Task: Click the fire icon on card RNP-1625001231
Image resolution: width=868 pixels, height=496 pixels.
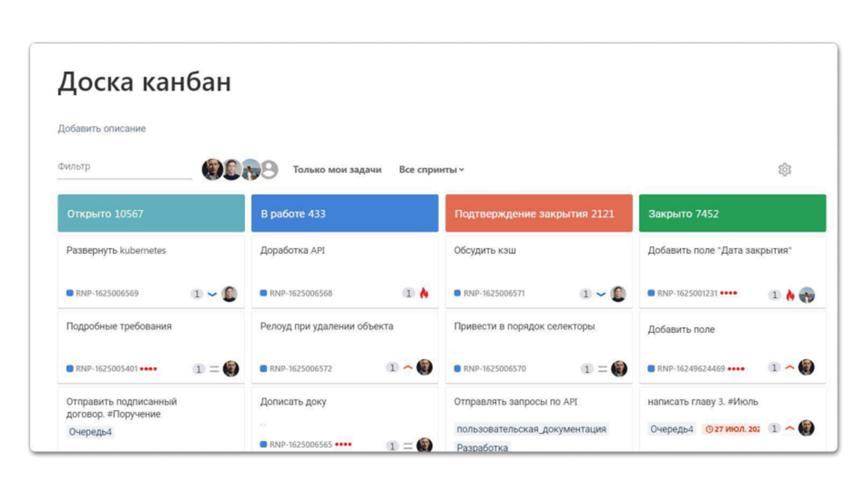Action: pos(791,294)
